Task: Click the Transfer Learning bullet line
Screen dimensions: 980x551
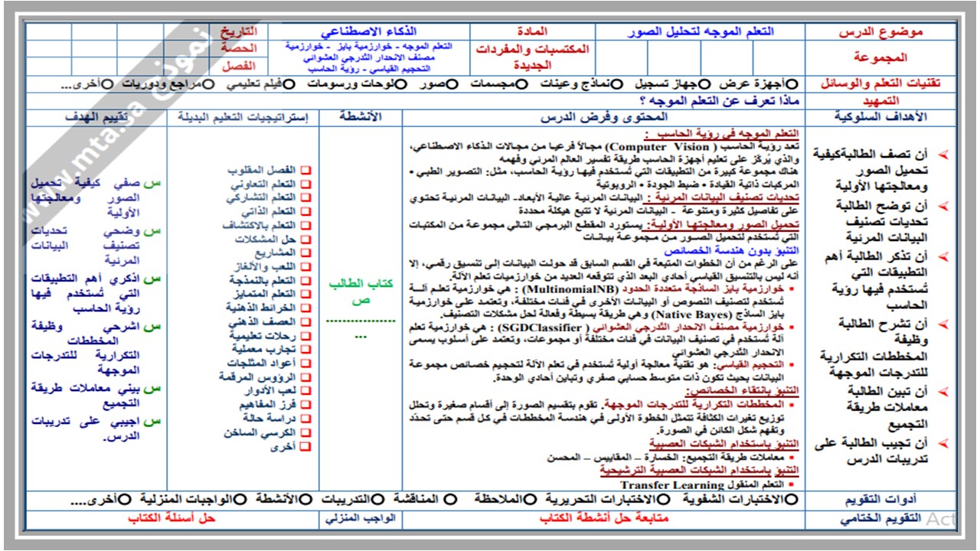Action: 708,484
